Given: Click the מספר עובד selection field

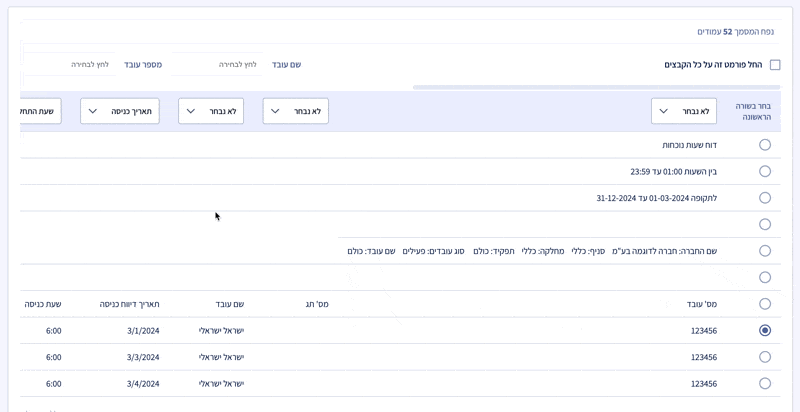Looking at the screenshot, I should point(68,64).
